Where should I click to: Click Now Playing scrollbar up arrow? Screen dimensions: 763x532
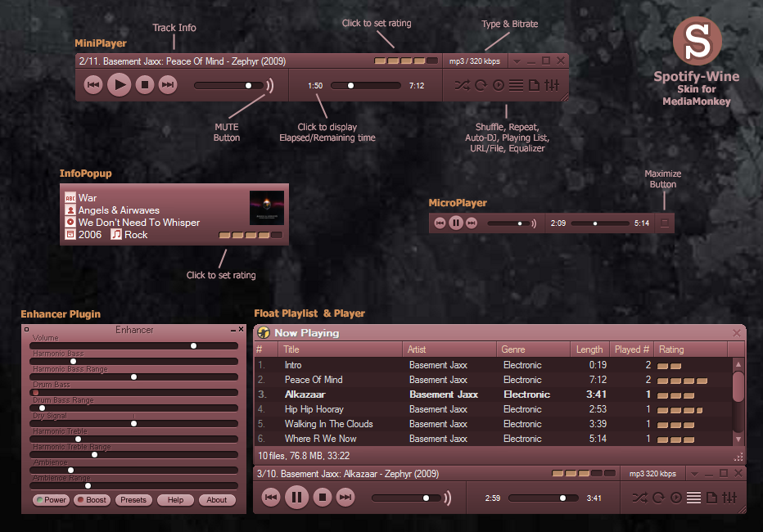[x=738, y=364]
